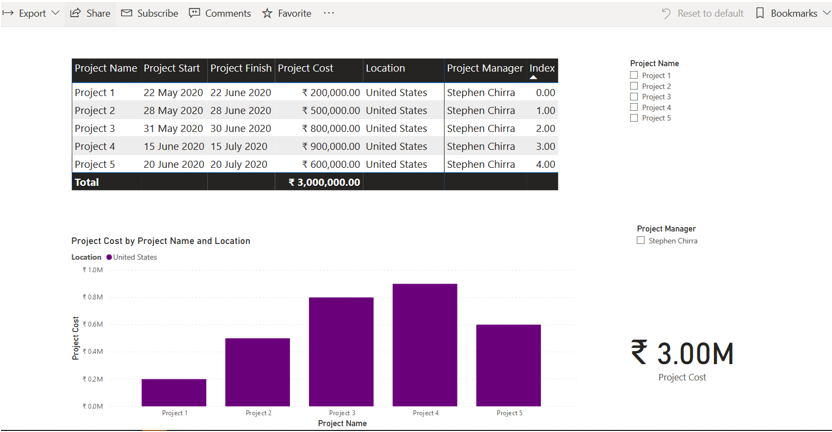Click the ₹ 200,000.00 cost cell
832x432 pixels.
[331, 92]
